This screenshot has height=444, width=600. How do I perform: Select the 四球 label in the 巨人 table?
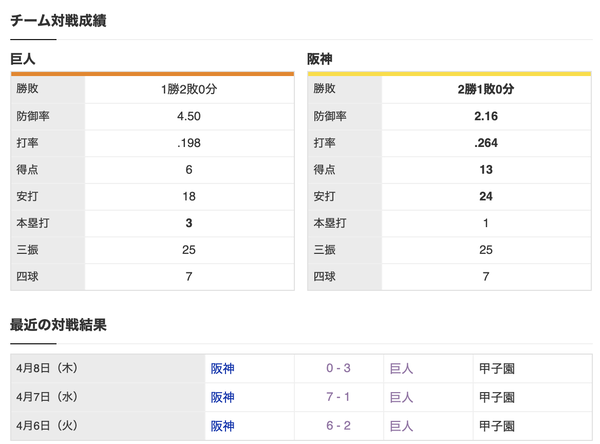tap(27, 277)
